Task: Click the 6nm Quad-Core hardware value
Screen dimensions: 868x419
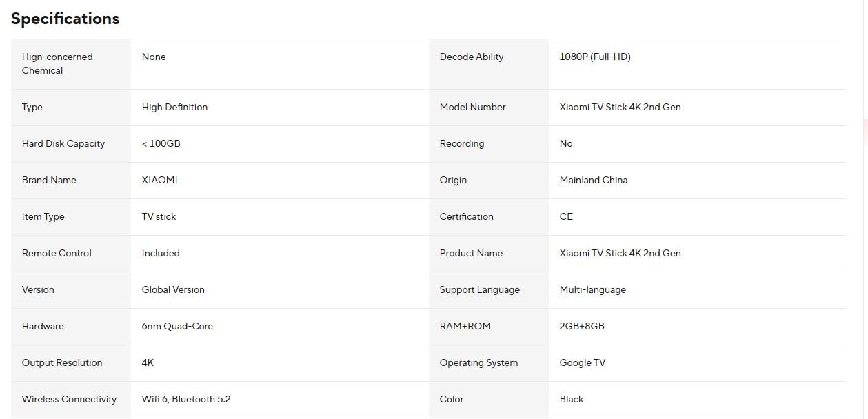Action: 177,326
